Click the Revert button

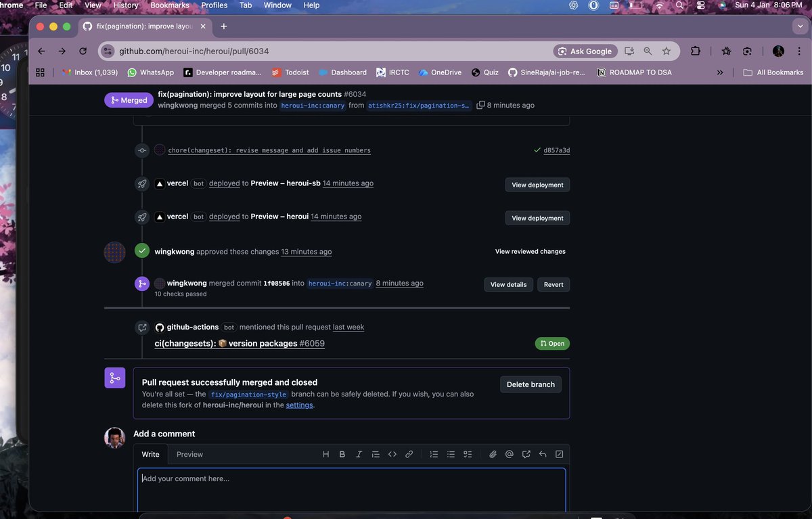(554, 285)
